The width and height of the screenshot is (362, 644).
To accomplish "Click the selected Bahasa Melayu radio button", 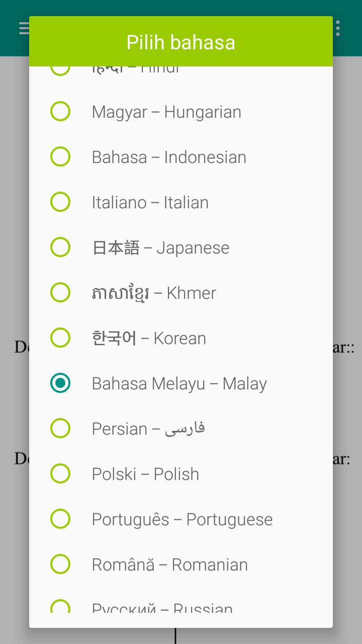I will (x=60, y=383).
